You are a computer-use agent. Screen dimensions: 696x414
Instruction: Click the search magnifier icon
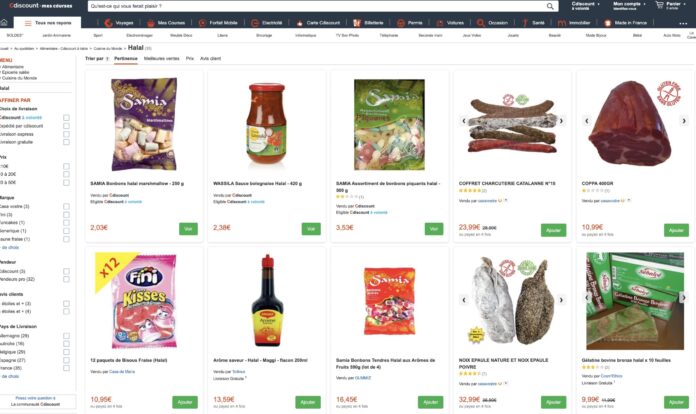pyautogui.click(x=550, y=6)
